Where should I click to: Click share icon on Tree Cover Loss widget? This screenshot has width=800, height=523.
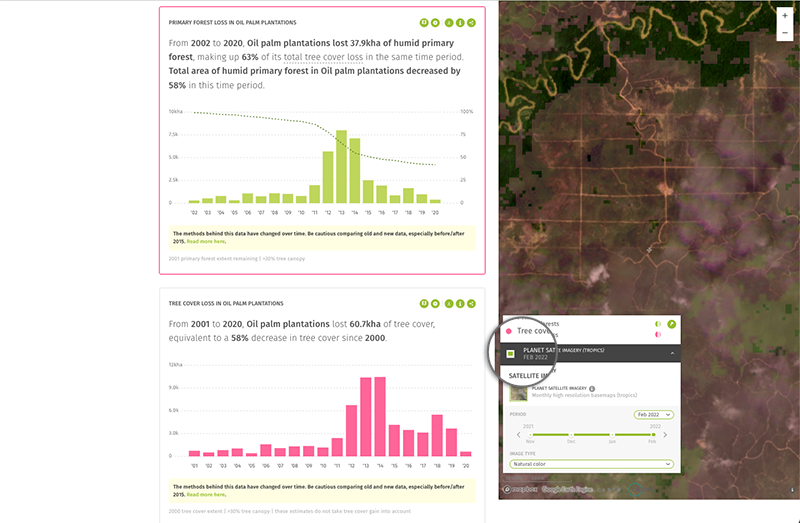472,302
